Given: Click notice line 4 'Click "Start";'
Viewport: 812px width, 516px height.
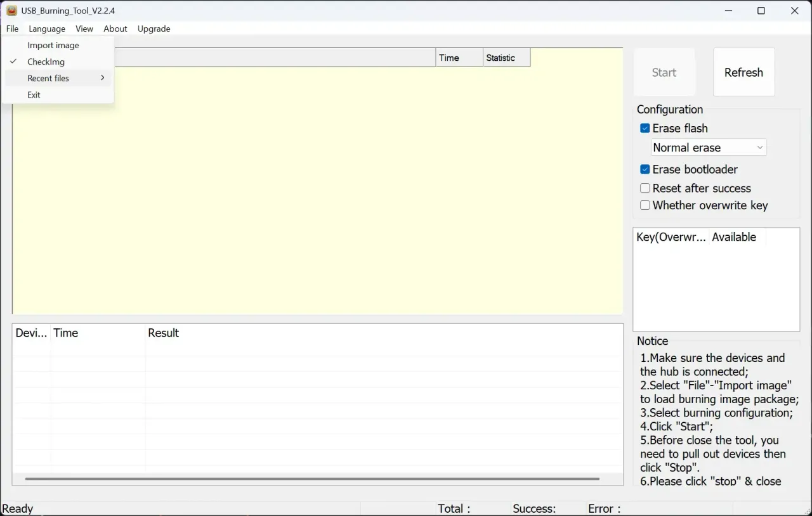Looking at the screenshot, I should point(676,427).
